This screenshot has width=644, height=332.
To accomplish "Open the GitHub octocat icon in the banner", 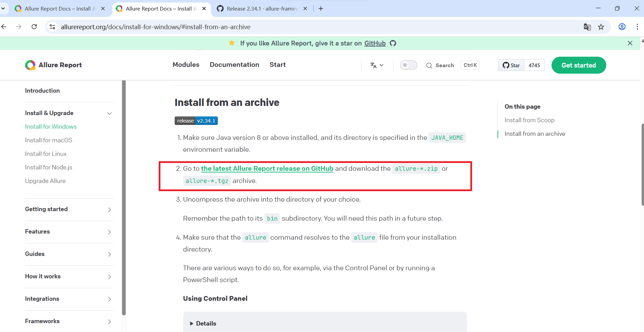I will pyautogui.click(x=393, y=43).
